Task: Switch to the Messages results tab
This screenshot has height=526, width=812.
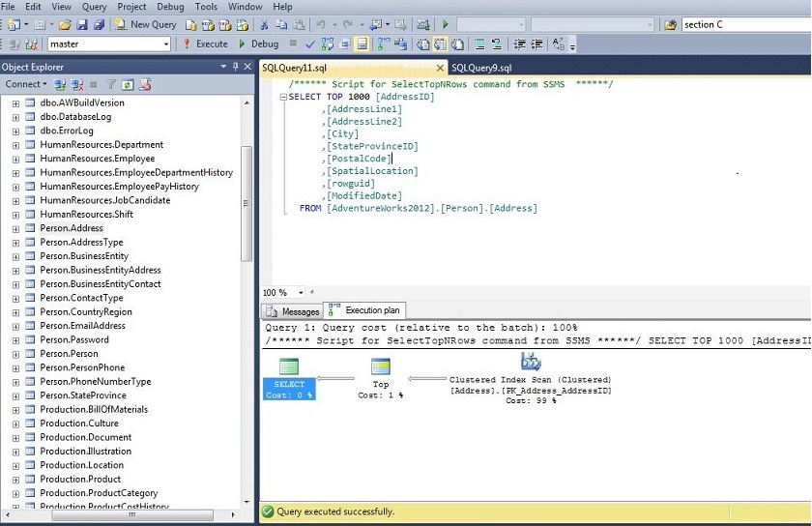Action: [x=293, y=311]
